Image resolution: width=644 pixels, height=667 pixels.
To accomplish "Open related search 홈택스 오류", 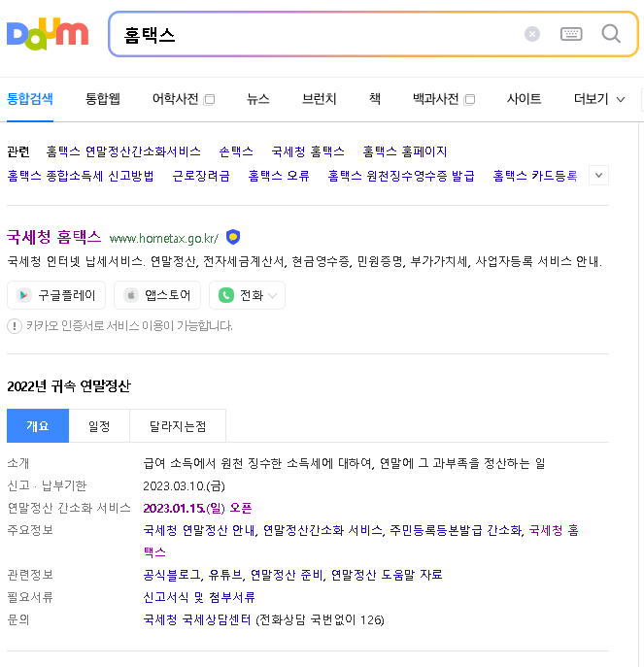I will tap(279, 176).
